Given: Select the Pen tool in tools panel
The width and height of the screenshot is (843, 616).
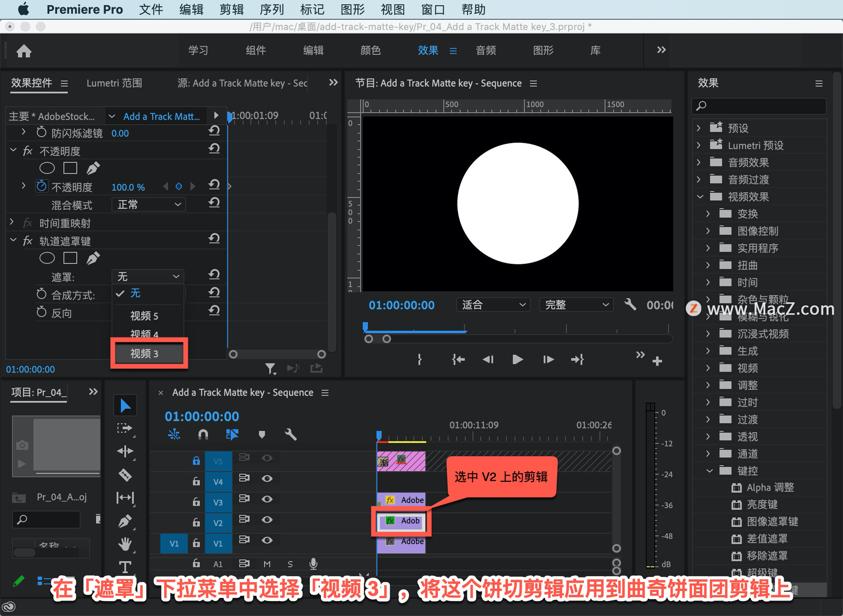Looking at the screenshot, I should pyautogui.click(x=125, y=521).
